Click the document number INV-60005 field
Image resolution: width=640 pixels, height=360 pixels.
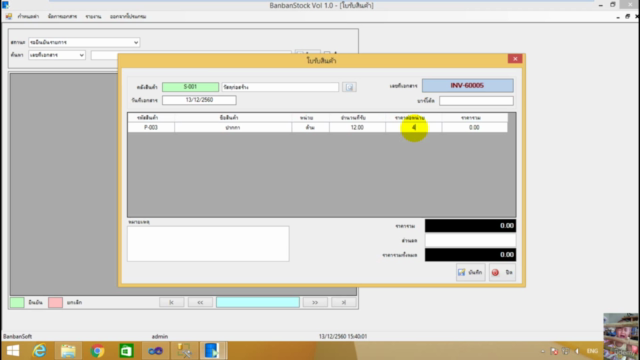tap(467, 86)
